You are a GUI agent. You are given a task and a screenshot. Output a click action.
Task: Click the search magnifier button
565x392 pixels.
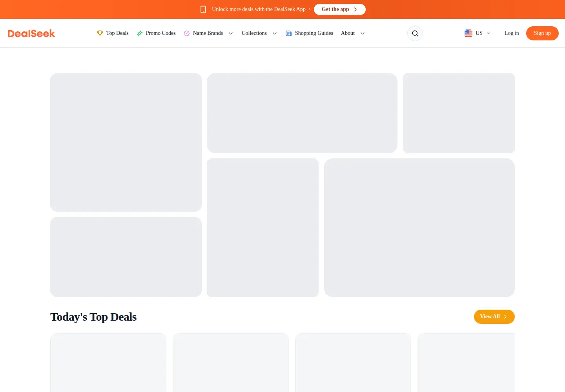pyautogui.click(x=415, y=33)
